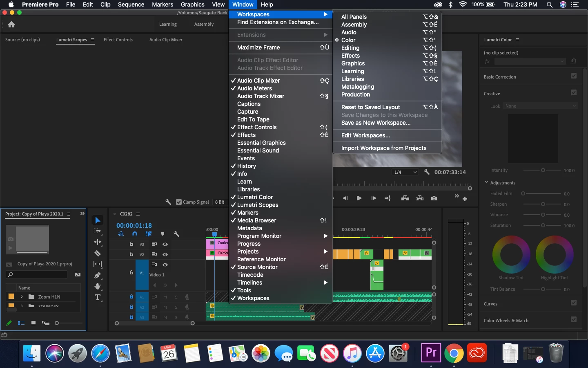The height and width of the screenshot is (368, 588).
Task: Click Program Monitor Play button
Action: (x=359, y=198)
